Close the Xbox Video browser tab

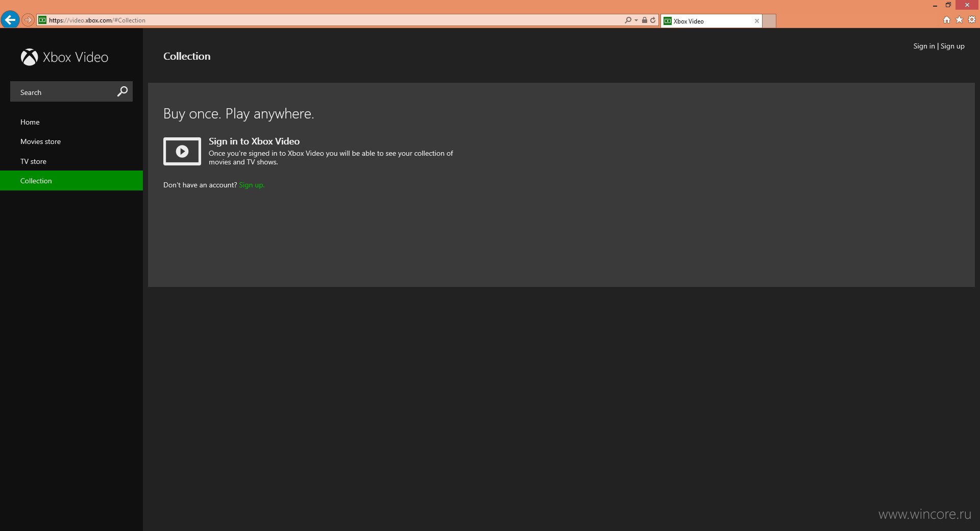pyautogui.click(x=756, y=21)
